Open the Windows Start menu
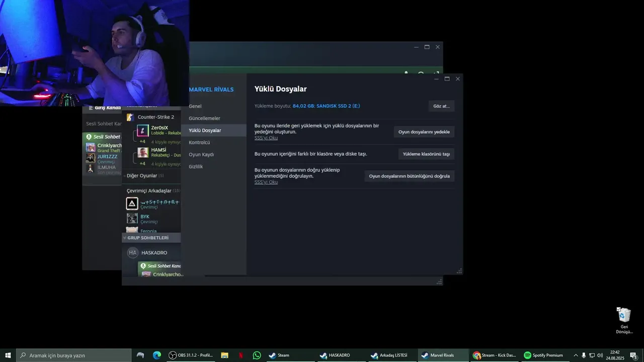 point(8,355)
